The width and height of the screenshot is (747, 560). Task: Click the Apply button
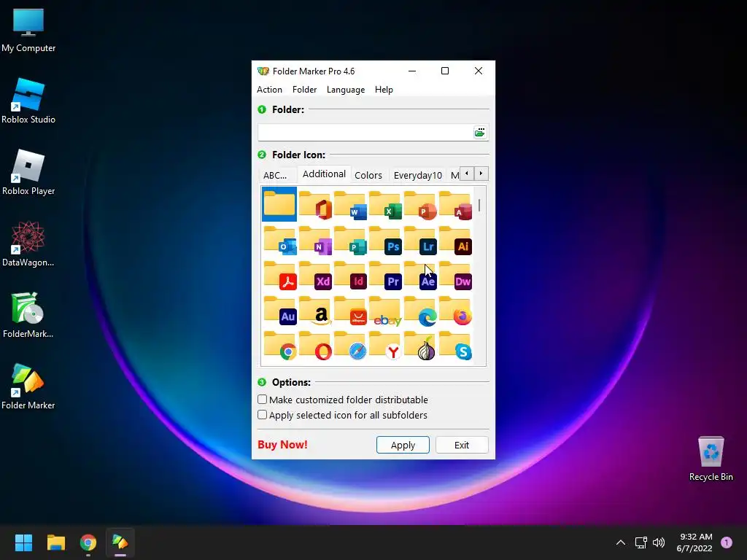click(403, 445)
